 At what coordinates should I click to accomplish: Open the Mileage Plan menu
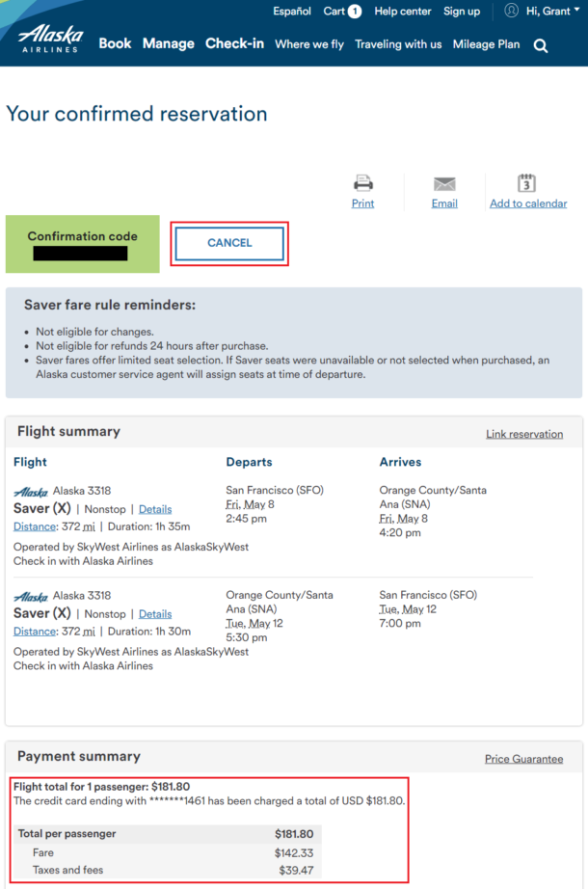486,44
